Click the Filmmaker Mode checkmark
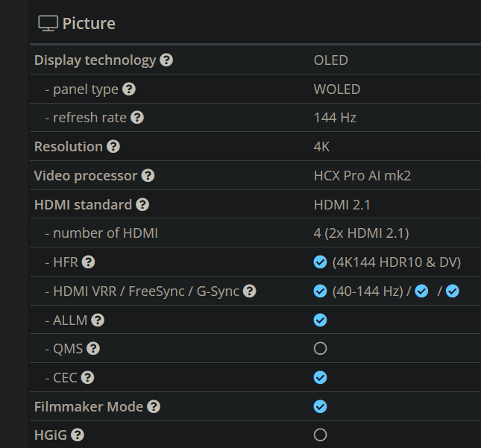Screen dimensions: 481x448 coord(321,406)
